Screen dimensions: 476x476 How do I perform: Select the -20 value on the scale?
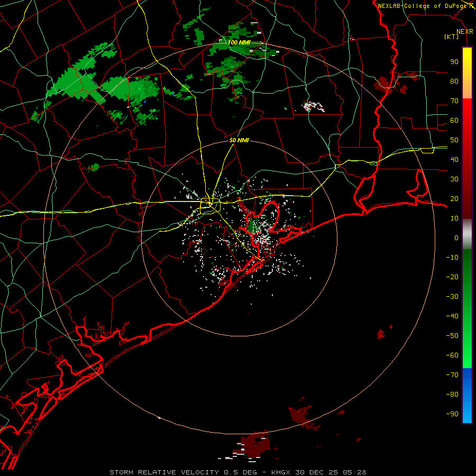pos(452,277)
